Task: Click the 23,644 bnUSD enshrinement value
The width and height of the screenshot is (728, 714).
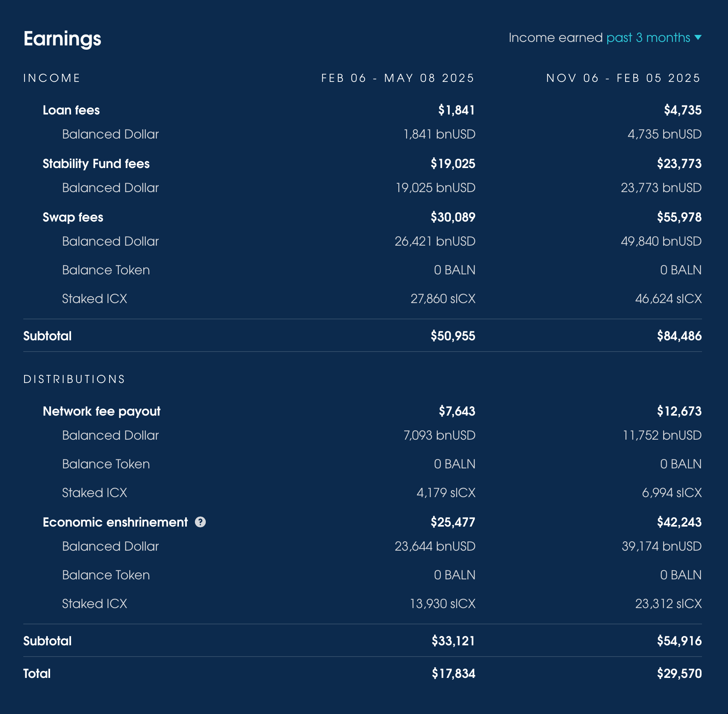Action: coord(435,546)
